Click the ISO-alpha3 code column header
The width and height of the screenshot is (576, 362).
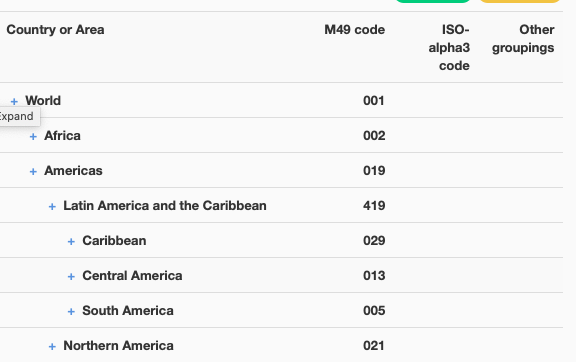[x=449, y=47]
